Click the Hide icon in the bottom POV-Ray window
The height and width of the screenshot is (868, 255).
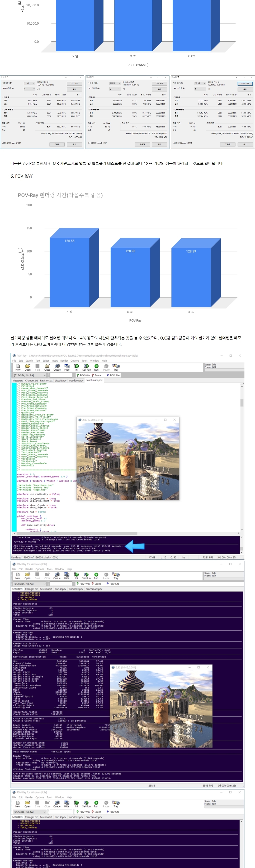(67, 804)
